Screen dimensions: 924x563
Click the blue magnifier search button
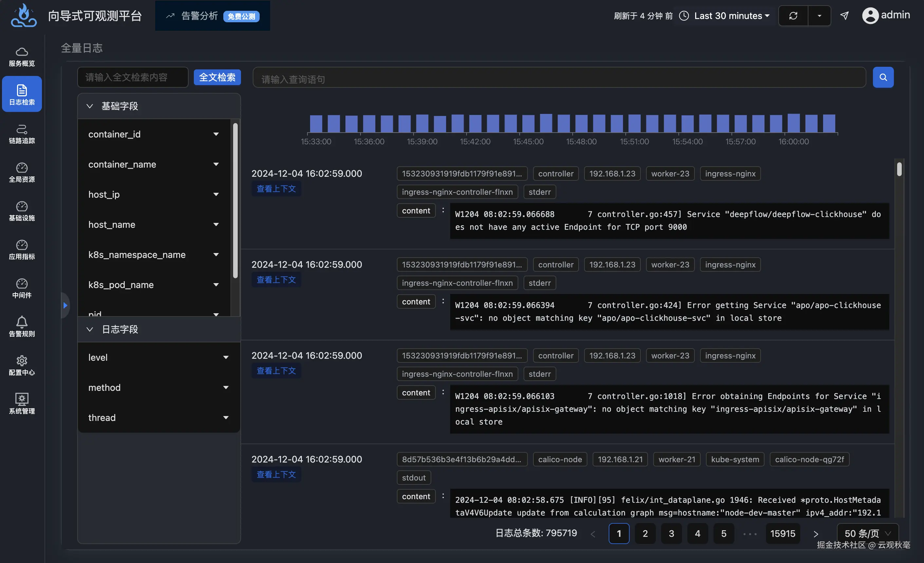click(x=883, y=78)
